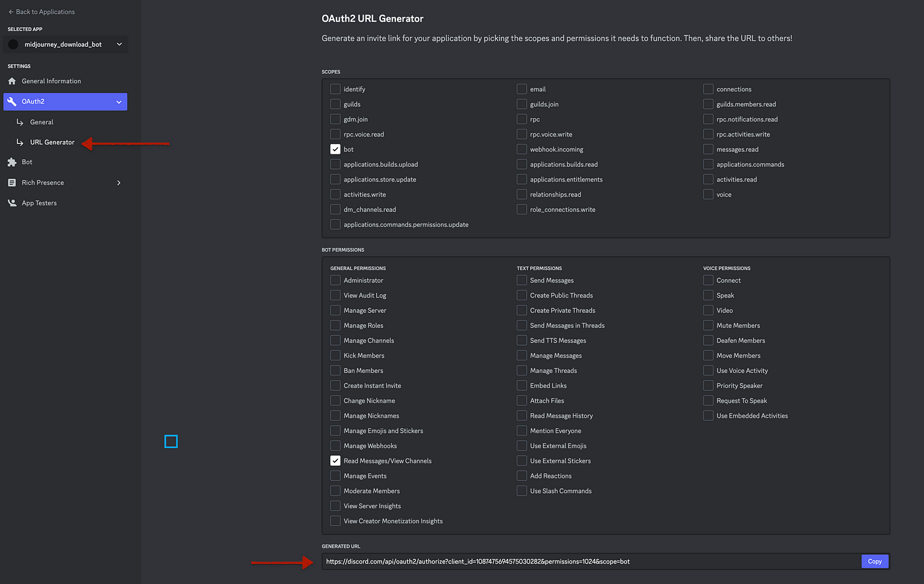Check the dm_channels.read scope
This screenshot has width=924, height=584.
335,210
